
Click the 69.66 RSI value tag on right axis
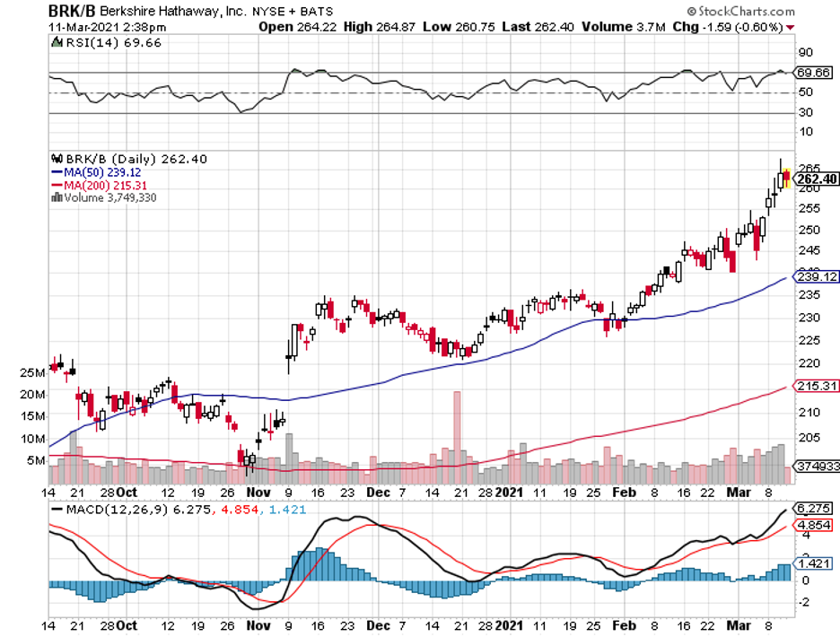pyautogui.click(x=813, y=73)
